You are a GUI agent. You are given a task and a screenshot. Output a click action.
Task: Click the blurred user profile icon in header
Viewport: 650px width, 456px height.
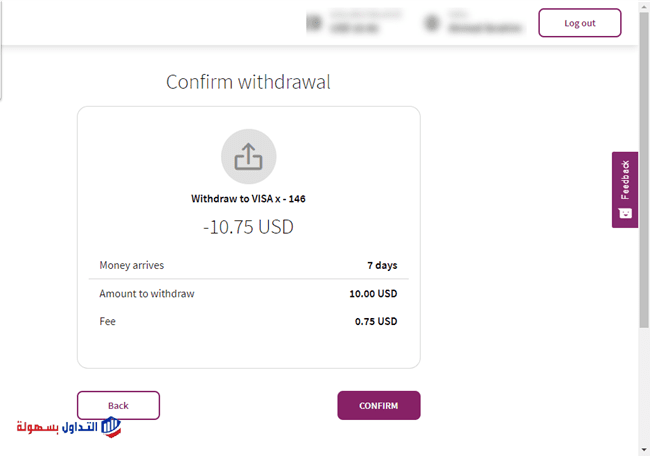[433, 22]
